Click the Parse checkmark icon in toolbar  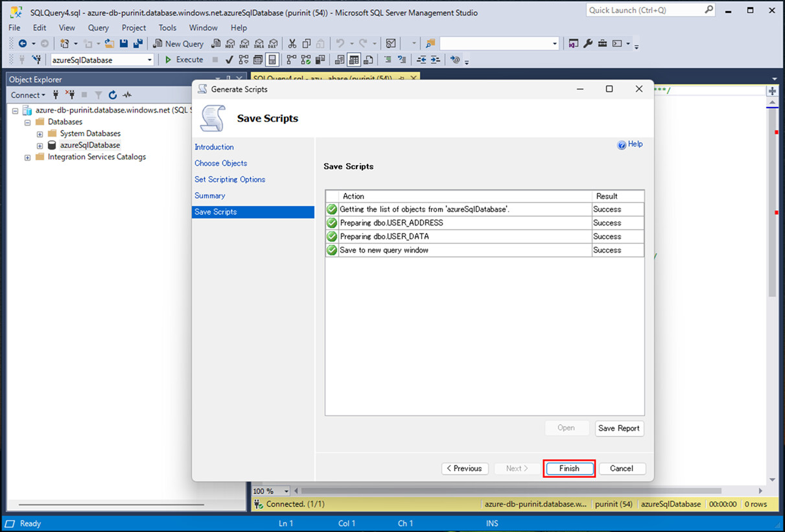[229, 60]
